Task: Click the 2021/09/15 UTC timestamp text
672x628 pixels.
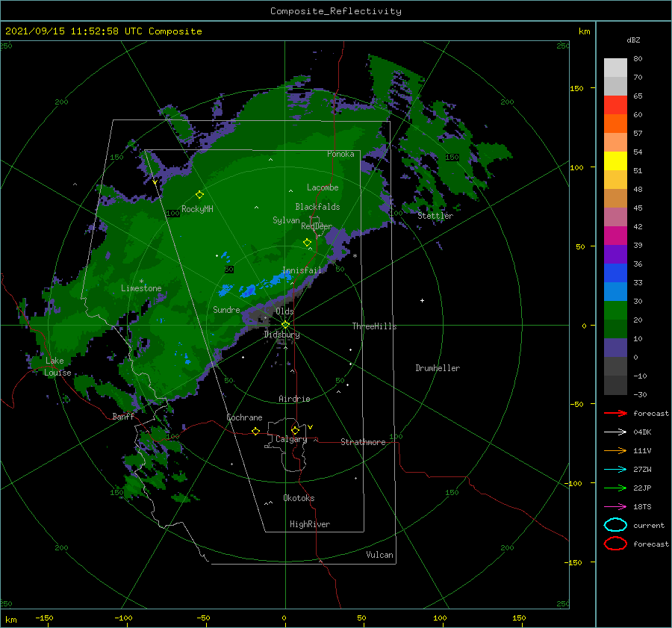Action: (x=103, y=31)
